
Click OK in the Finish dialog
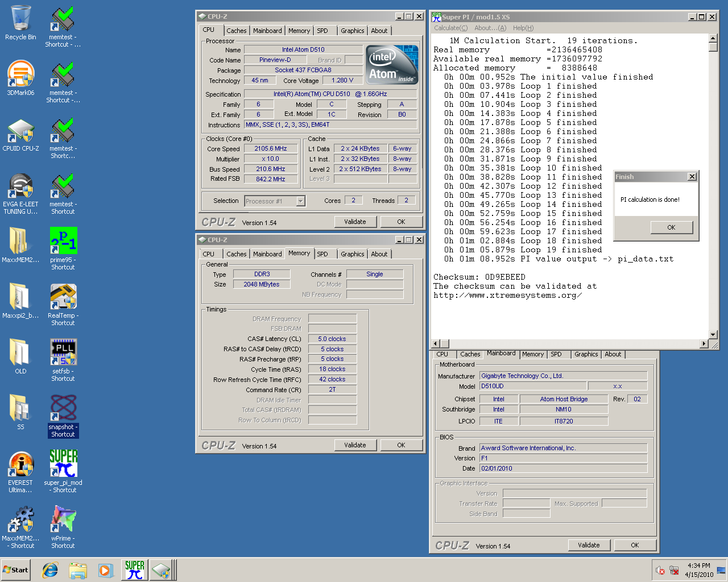671,227
